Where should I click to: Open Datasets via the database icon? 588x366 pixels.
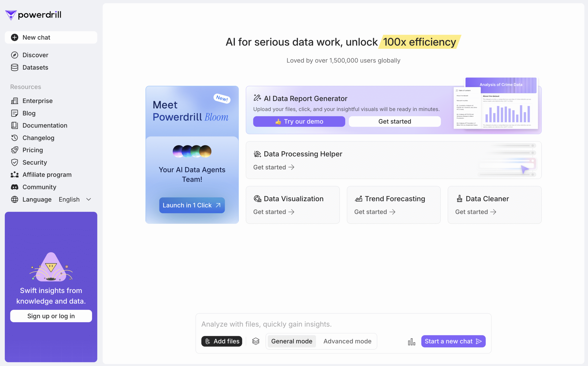[14, 67]
